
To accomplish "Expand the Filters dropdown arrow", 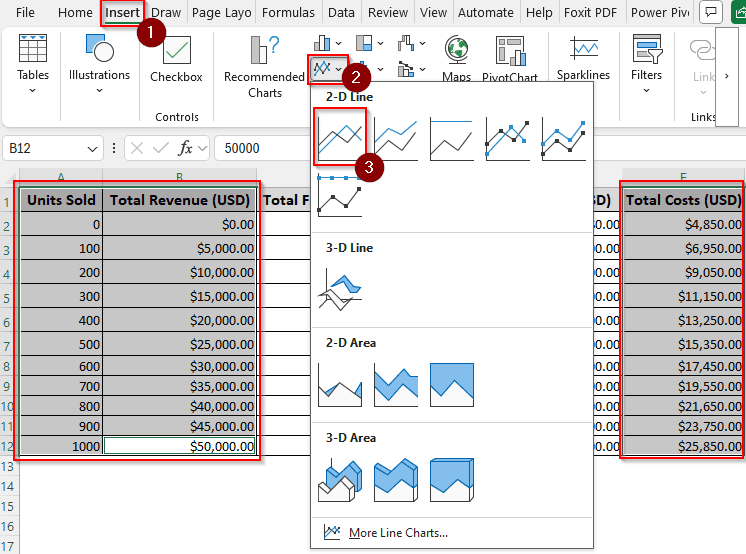I will pyautogui.click(x=646, y=90).
